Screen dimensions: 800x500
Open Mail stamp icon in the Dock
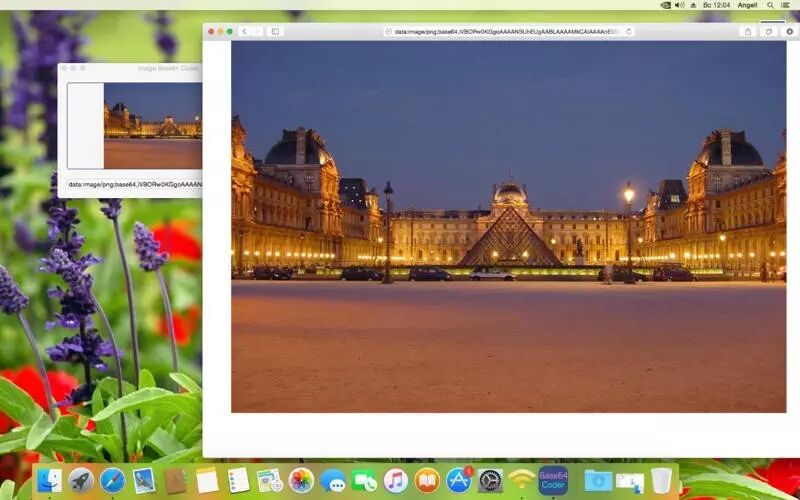pos(144,481)
